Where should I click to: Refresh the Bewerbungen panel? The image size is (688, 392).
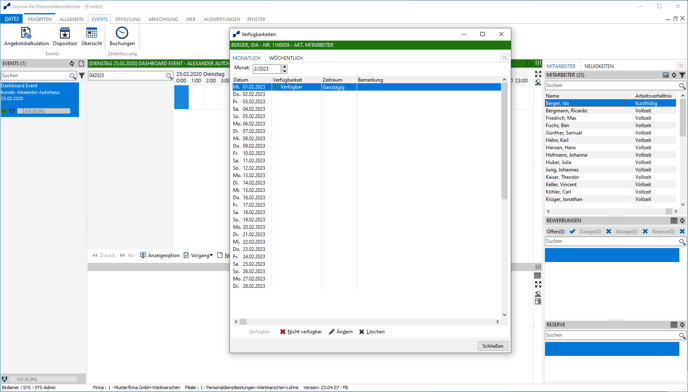pos(682,220)
